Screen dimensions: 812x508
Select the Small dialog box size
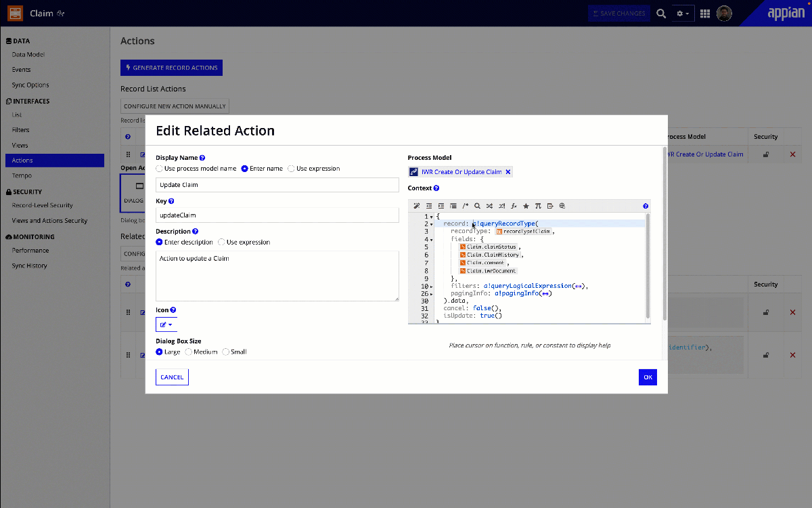(x=226, y=352)
